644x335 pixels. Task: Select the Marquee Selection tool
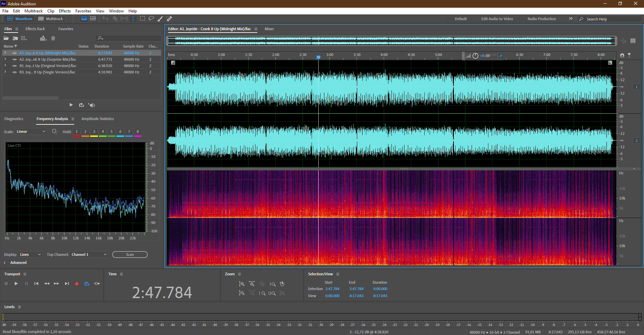pyautogui.click(x=143, y=19)
